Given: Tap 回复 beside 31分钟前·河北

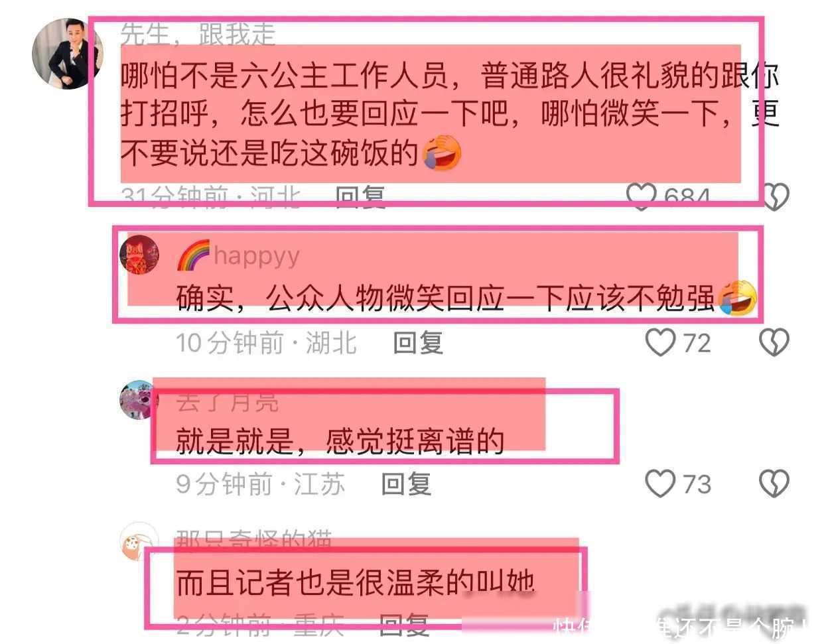Looking at the screenshot, I should coord(360,197).
